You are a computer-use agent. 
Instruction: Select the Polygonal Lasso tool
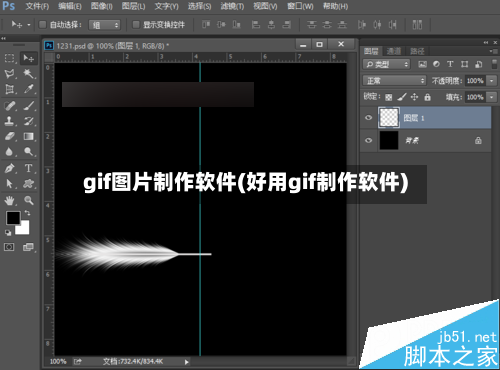click(10, 74)
